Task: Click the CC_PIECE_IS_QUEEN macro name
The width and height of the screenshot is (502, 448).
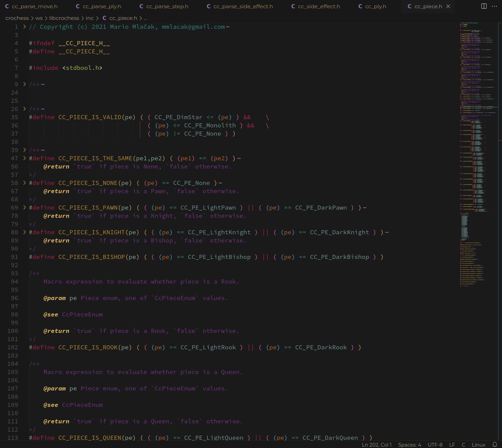Action: [x=90, y=438]
